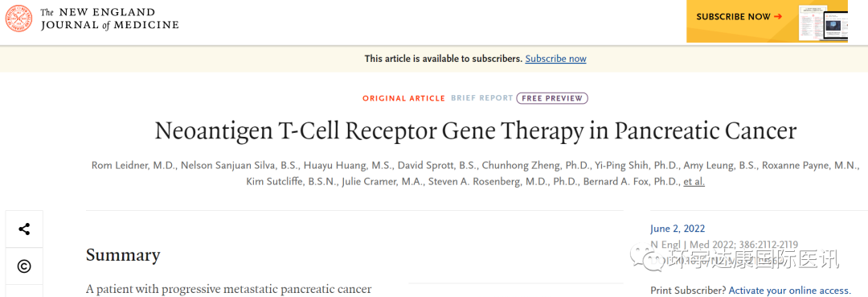Open the magazine thumbnail in subscribe banner
Image resolution: width=868 pixels, height=297 pixels.
click(823, 22)
